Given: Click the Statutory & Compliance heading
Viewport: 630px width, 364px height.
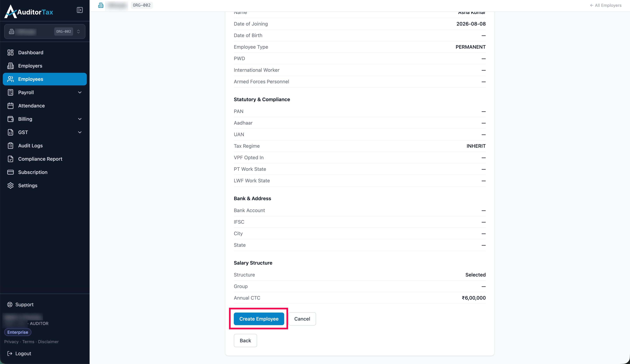Looking at the screenshot, I should [262, 100].
